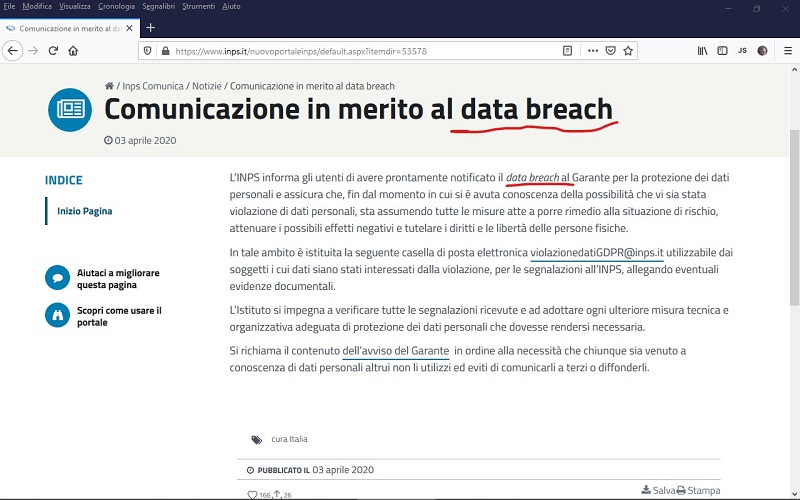This screenshot has height=500, width=800.
Task: Open the Segnalibri menu
Action: point(159,7)
